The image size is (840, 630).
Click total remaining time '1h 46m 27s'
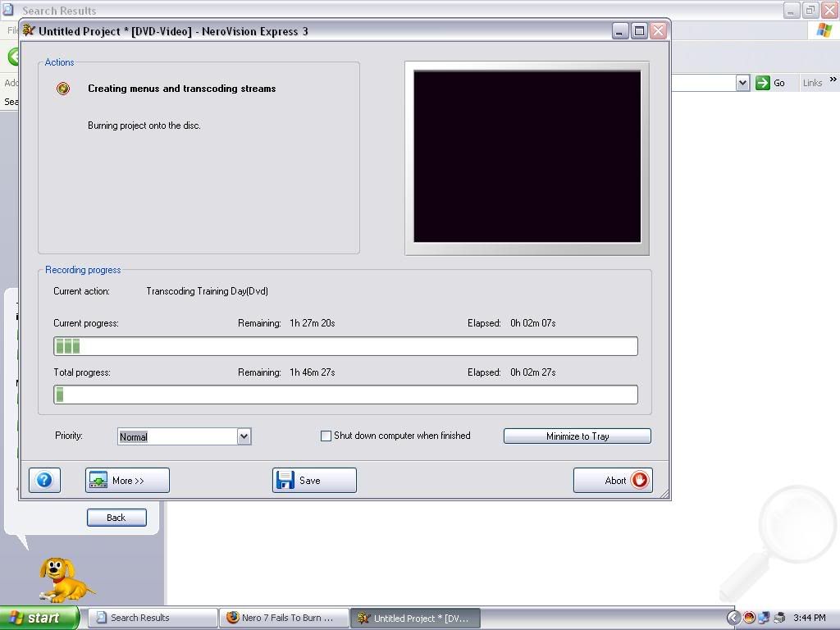(x=313, y=372)
